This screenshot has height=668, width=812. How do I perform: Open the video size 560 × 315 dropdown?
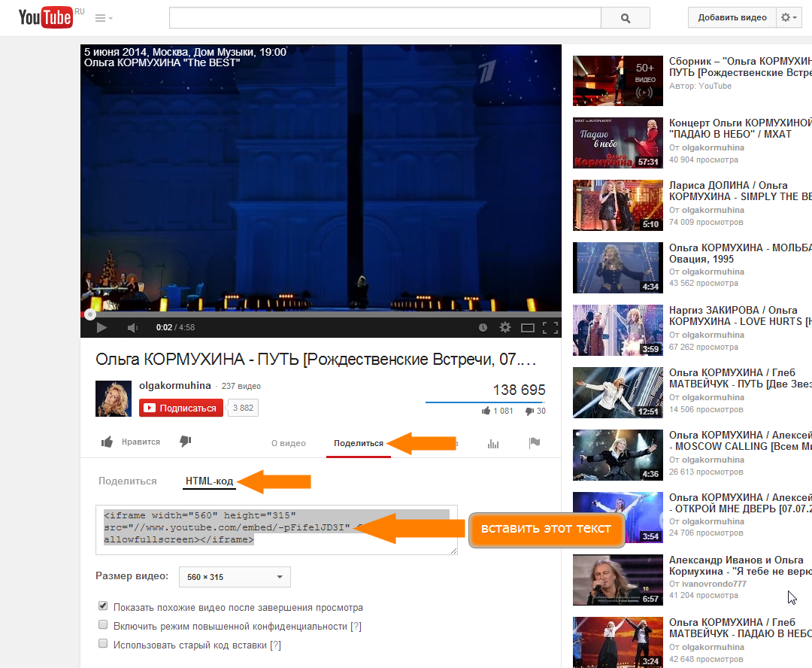[x=235, y=577]
